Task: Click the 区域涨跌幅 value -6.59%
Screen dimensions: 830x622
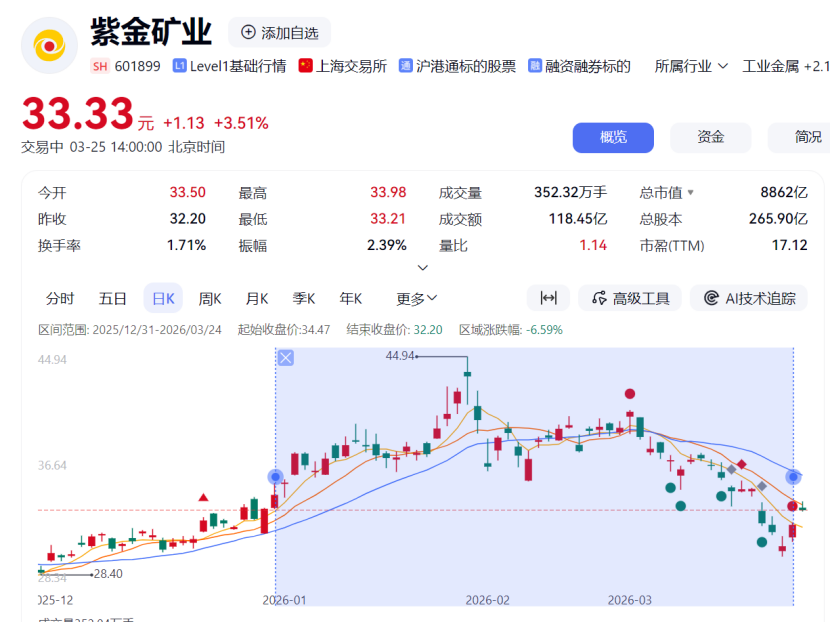Action: [544, 330]
